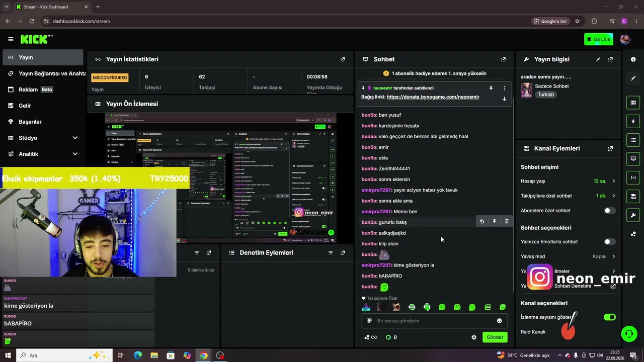Open the pinned message three-dot menu
Viewport: 644px width, 362px height.
coord(504,88)
